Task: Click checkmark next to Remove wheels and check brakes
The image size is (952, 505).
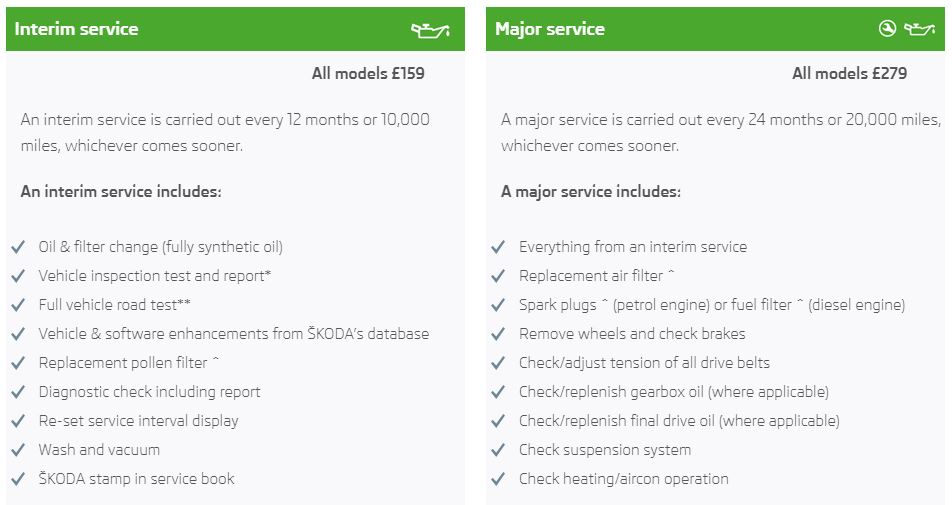Action: [498, 334]
